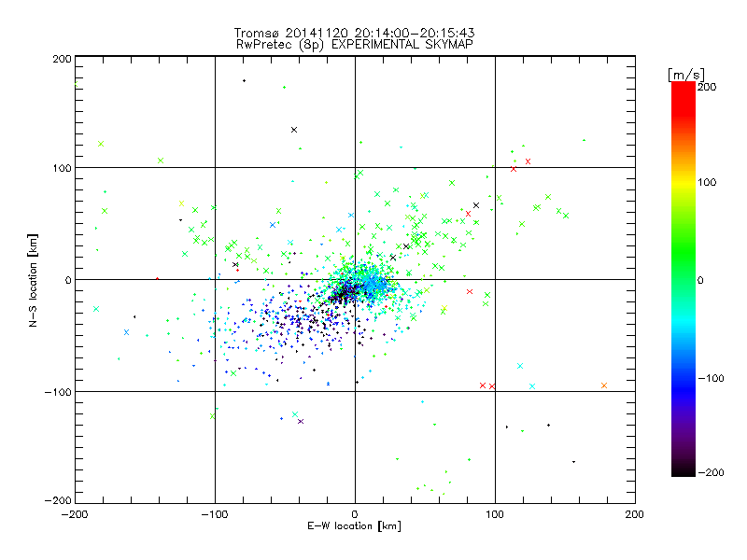Viewport: 747px width, 560px height.
Task: Click the y-axis tick label "200"
Action: coord(62,59)
